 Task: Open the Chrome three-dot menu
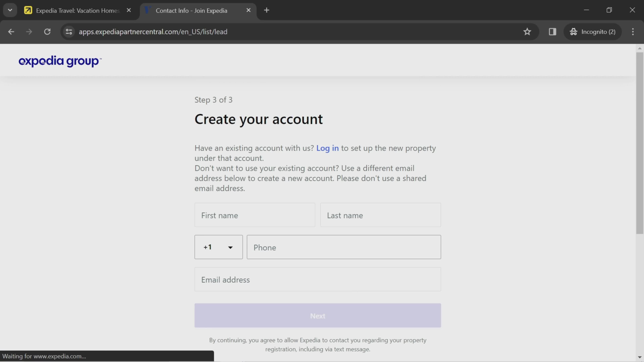633,32
